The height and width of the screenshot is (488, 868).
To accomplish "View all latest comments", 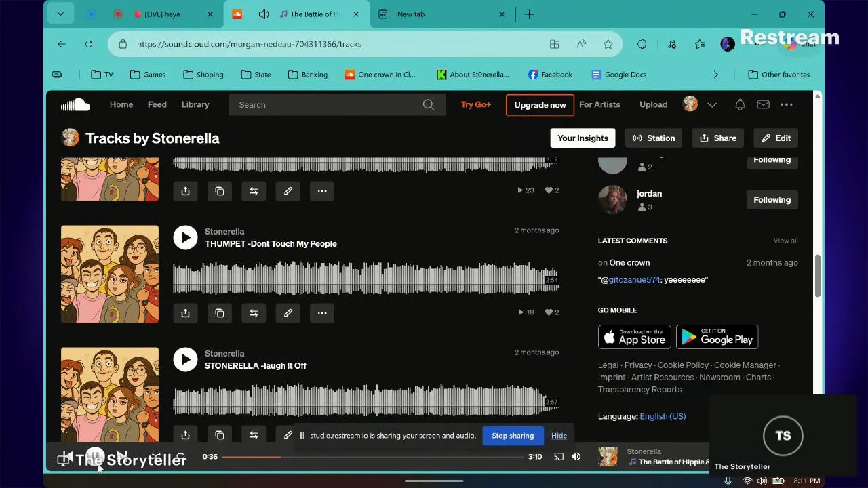I will [785, 241].
